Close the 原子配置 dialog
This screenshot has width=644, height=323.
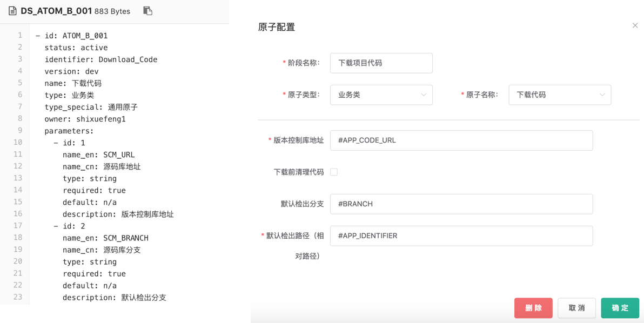(x=635, y=25)
